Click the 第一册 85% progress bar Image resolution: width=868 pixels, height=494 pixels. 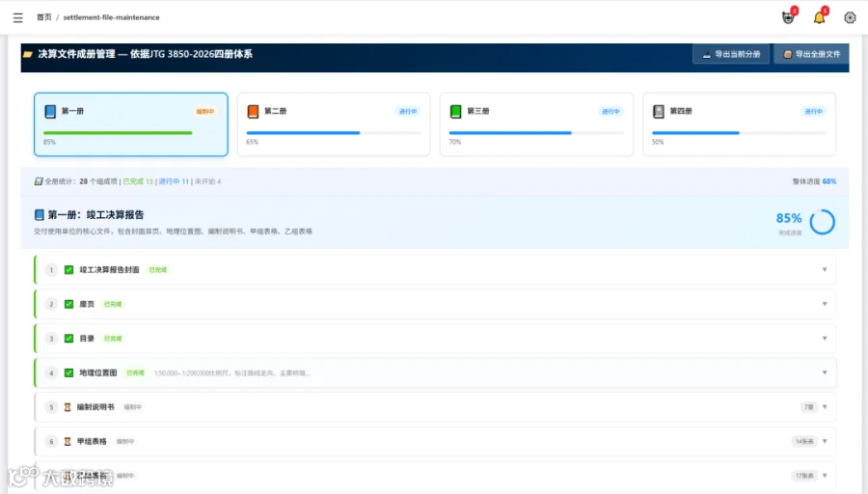pos(130,133)
